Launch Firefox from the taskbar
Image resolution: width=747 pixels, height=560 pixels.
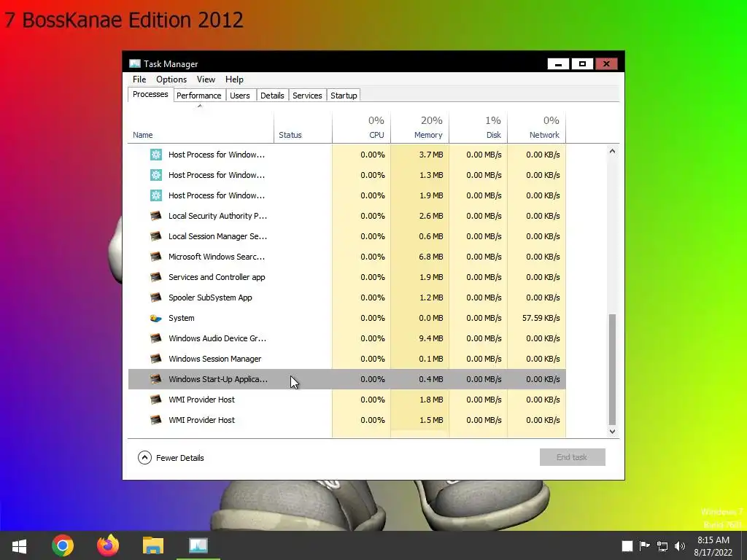[108, 545]
